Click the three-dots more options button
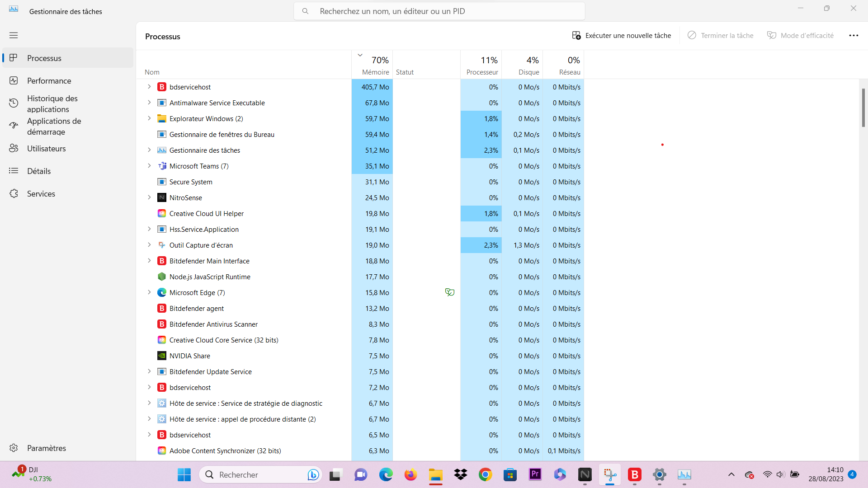Image resolution: width=868 pixels, height=488 pixels. pos(854,35)
